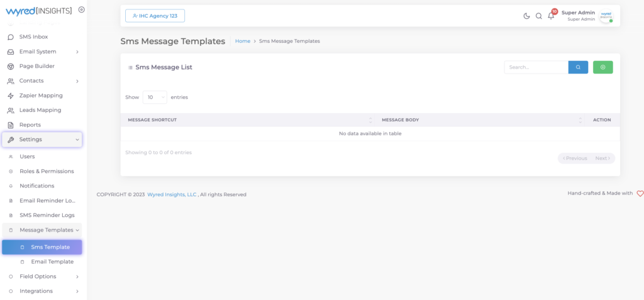Follow the Home breadcrumb link

pyautogui.click(x=243, y=41)
